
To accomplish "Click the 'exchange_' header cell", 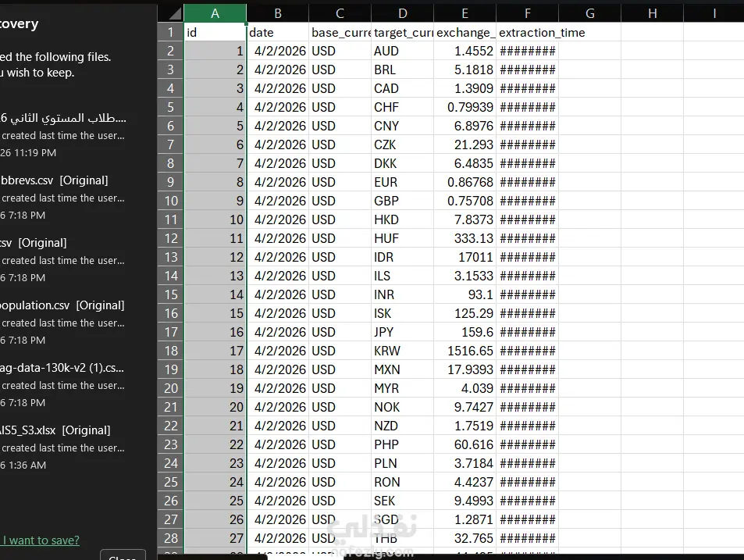I will (x=465, y=32).
